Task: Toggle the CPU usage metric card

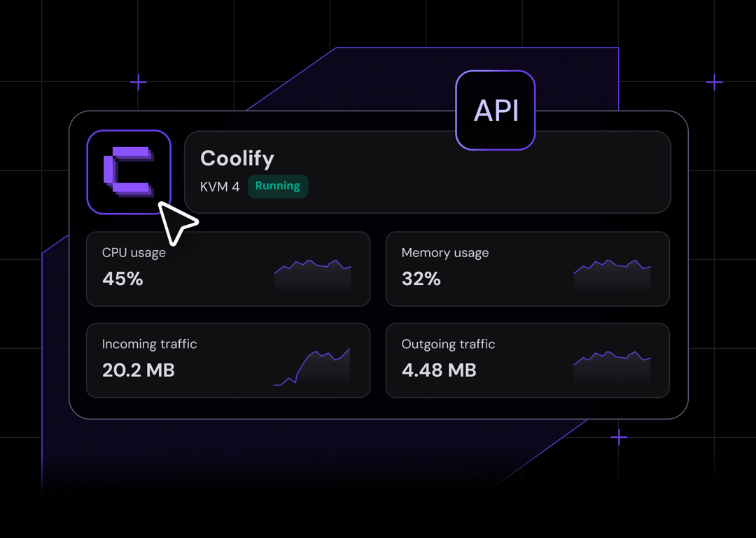Action: pyautogui.click(x=228, y=268)
